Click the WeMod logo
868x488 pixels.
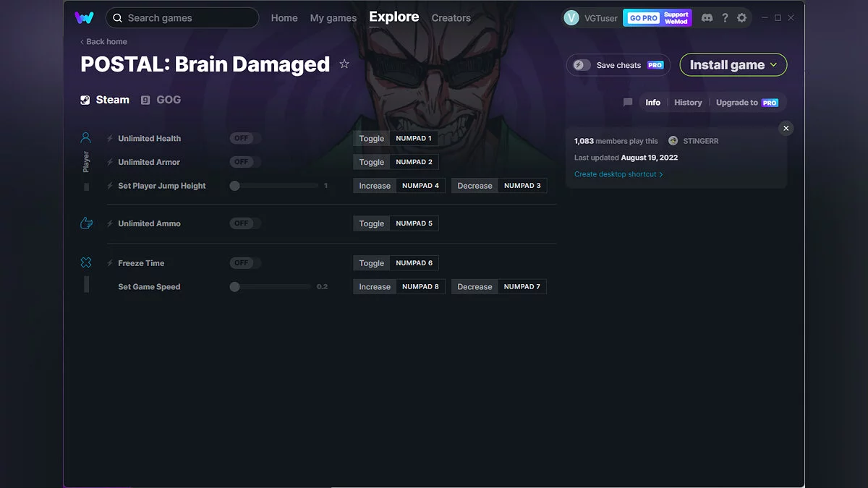tap(85, 17)
